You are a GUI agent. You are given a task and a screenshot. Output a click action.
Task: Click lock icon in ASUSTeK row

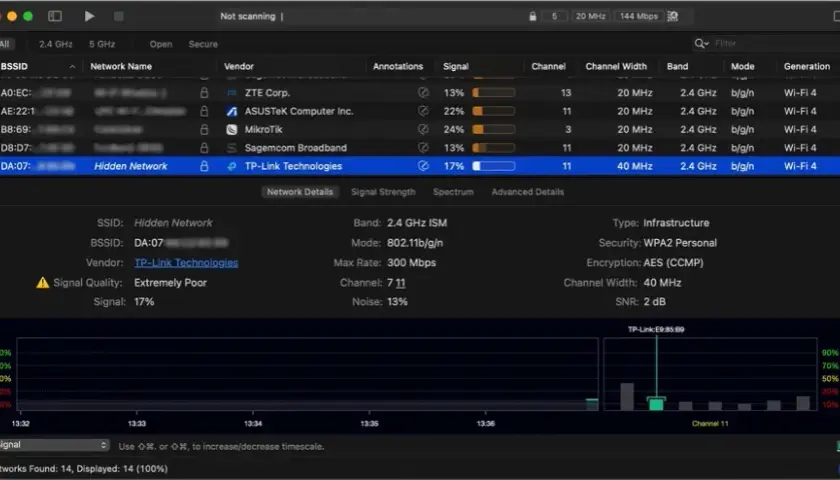[x=204, y=111]
